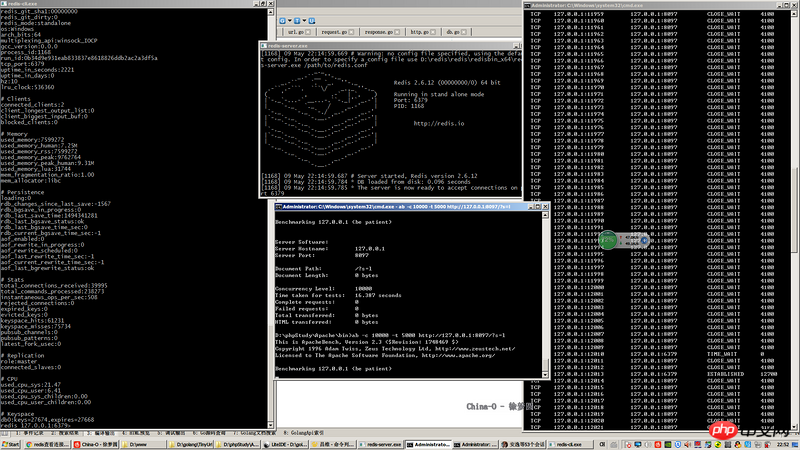
Task: Close the http.go tab with its X
Action: 433,32
